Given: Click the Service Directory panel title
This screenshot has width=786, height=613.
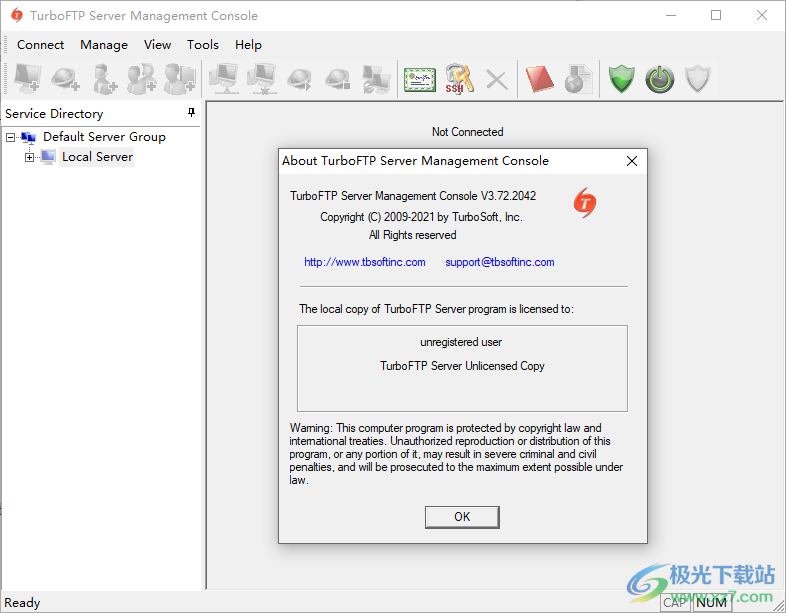Looking at the screenshot, I should coord(54,114).
